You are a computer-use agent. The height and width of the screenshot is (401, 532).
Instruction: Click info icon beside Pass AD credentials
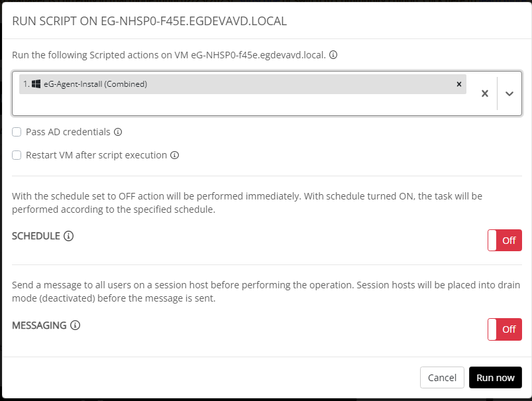[x=118, y=132]
